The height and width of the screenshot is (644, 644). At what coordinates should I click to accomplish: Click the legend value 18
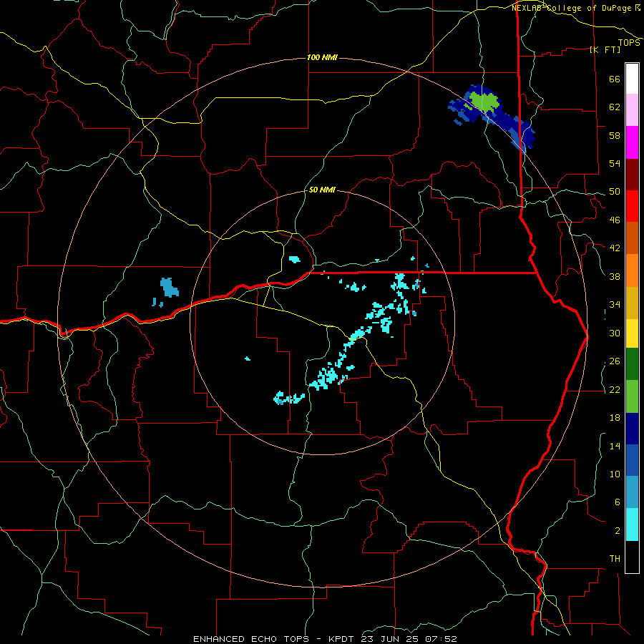click(615, 418)
